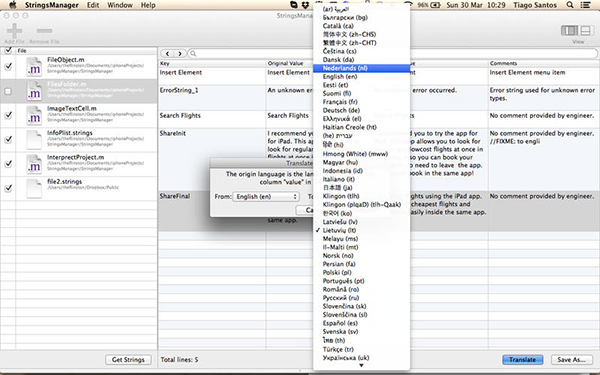
Task: Select Dansk (da) in the language list
Action: click(361, 60)
